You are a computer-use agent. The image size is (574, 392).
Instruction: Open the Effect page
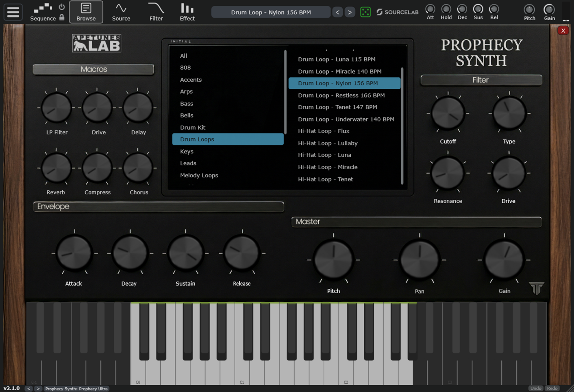click(187, 12)
